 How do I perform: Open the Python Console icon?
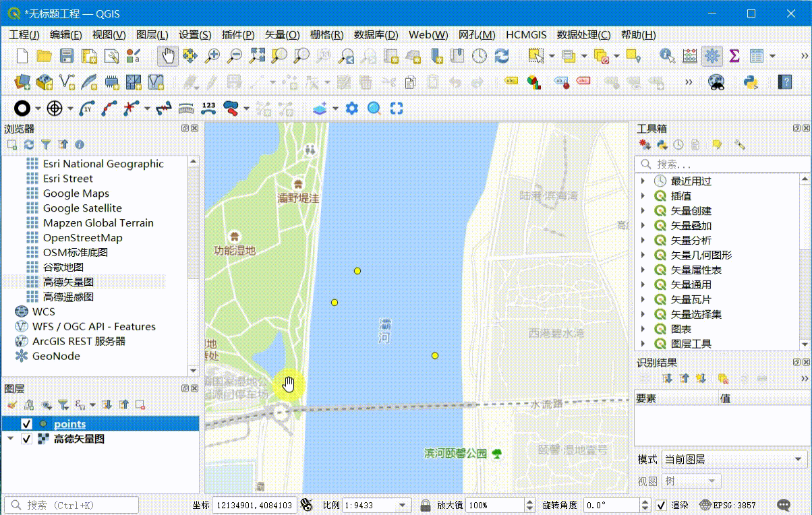point(750,82)
